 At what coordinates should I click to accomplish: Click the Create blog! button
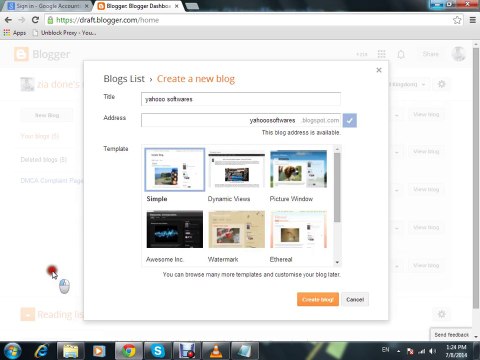point(318,299)
